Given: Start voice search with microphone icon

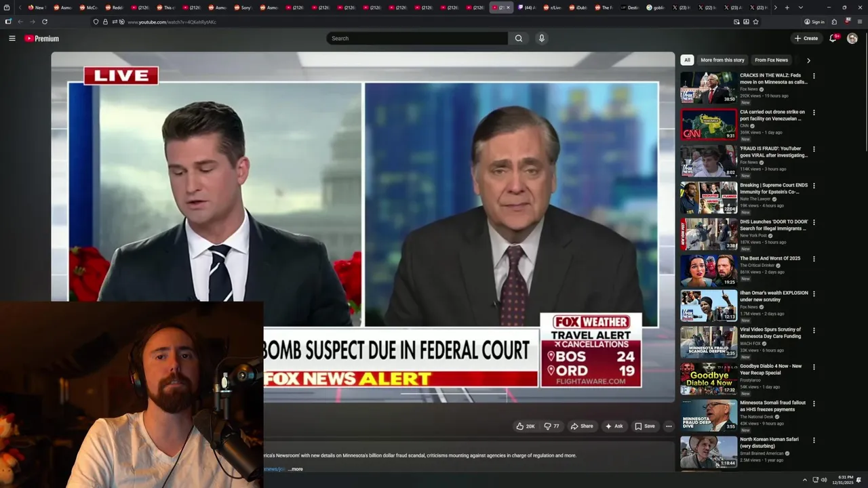Looking at the screenshot, I should [x=541, y=38].
